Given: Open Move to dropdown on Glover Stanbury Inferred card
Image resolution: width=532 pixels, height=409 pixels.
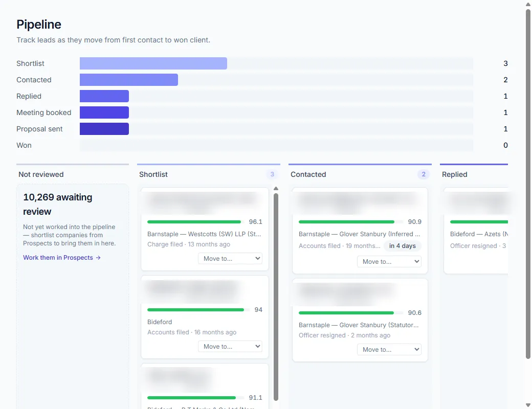Looking at the screenshot, I should [x=389, y=261].
